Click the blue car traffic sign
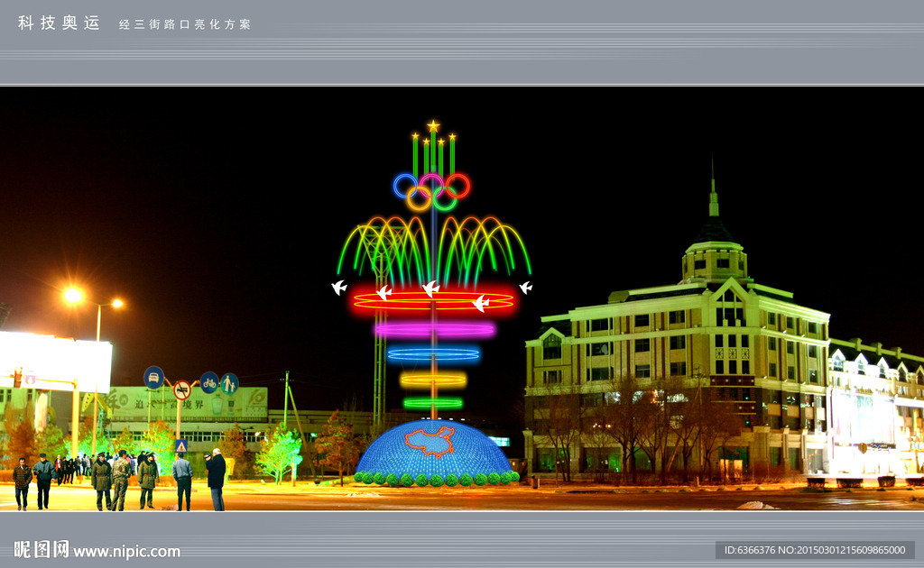924x568 pixels. tap(154, 377)
